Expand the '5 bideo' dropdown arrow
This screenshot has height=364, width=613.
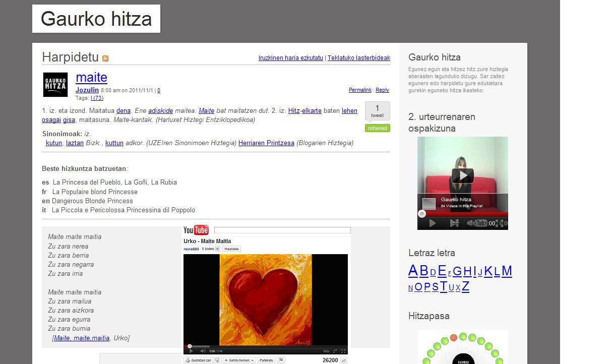pyautogui.click(x=218, y=249)
